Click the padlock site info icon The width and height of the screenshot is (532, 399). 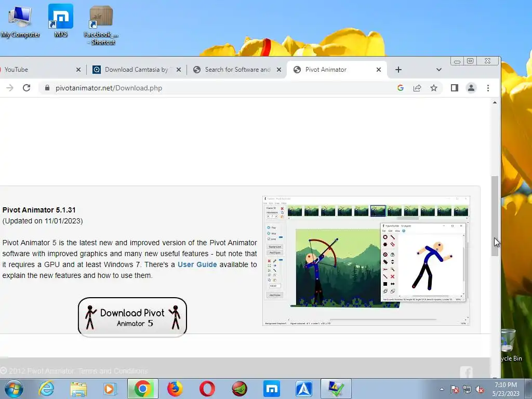(47, 88)
